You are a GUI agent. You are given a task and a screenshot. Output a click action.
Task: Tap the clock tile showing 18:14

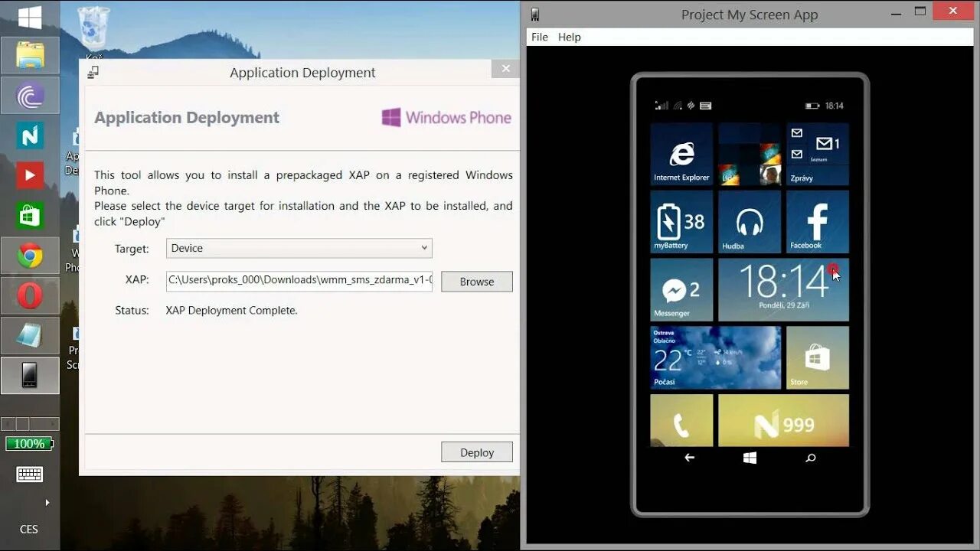pyautogui.click(x=784, y=289)
